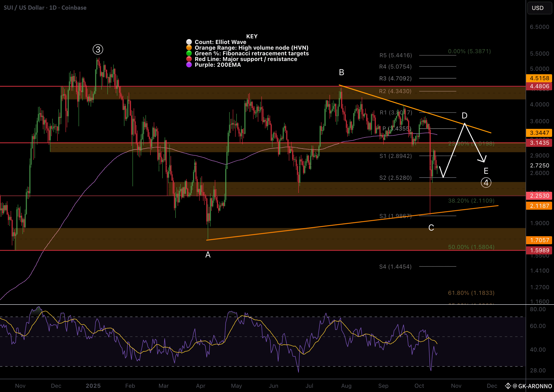This screenshot has height=392, width=554.
Task: Click the TradingView logo beside GK-ARONNO
Action: (508, 386)
